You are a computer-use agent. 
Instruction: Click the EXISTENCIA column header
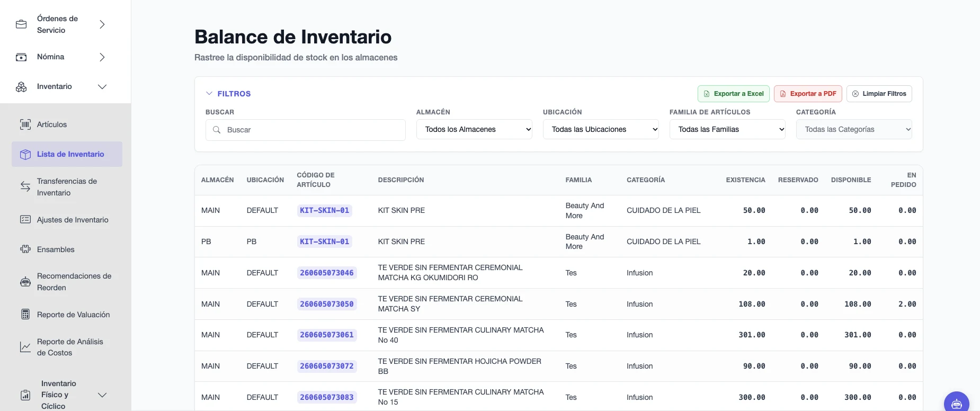coord(745,180)
